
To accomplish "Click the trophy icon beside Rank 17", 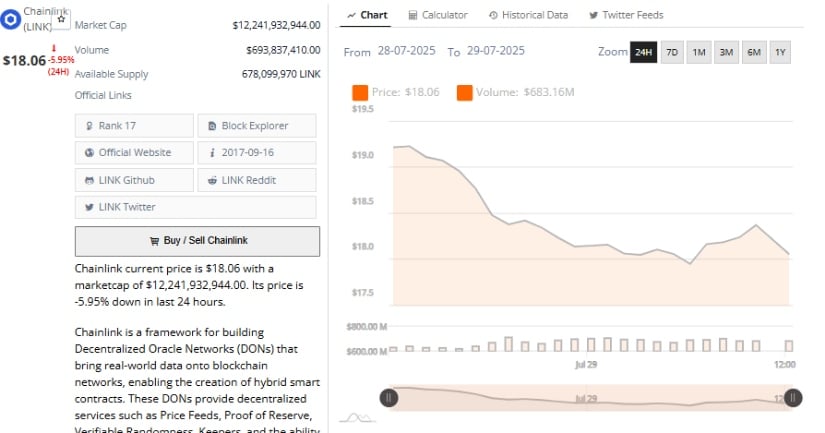I will 89,126.
